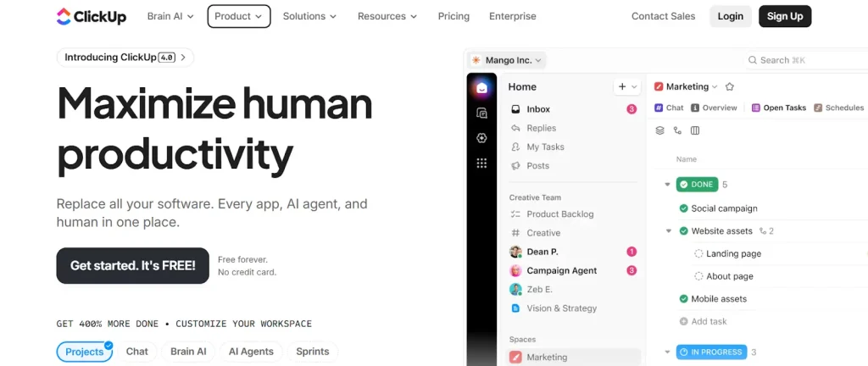Image resolution: width=868 pixels, height=366 pixels.
Task: Select the Marketing space in Spaces
Action: tap(573, 358)
